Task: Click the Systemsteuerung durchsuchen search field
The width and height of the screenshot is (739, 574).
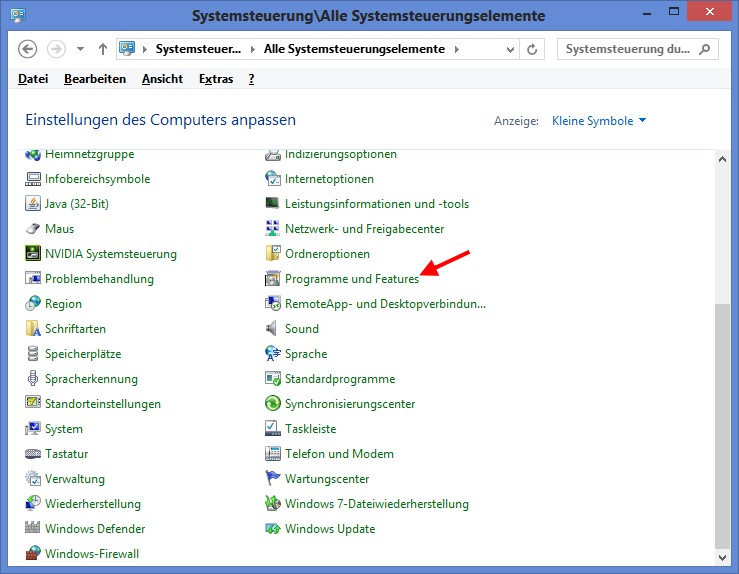Action: pyautogui.click(x=628, y=49)
